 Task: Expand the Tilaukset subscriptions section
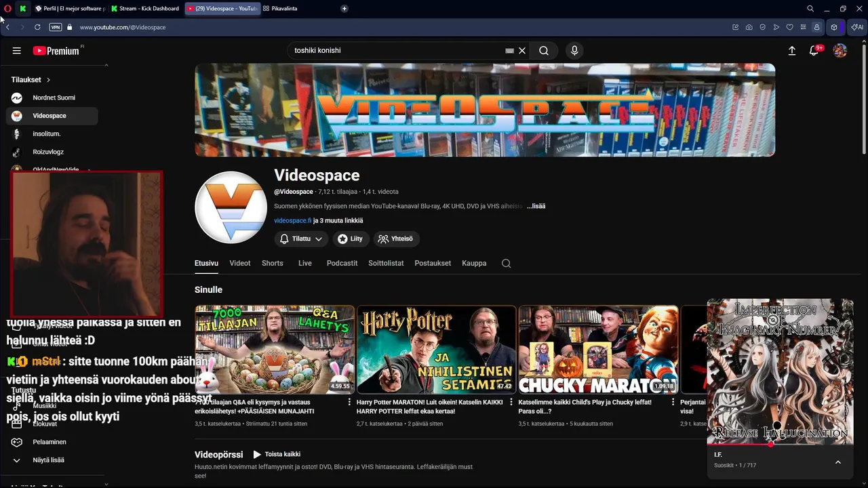(31, 80)
